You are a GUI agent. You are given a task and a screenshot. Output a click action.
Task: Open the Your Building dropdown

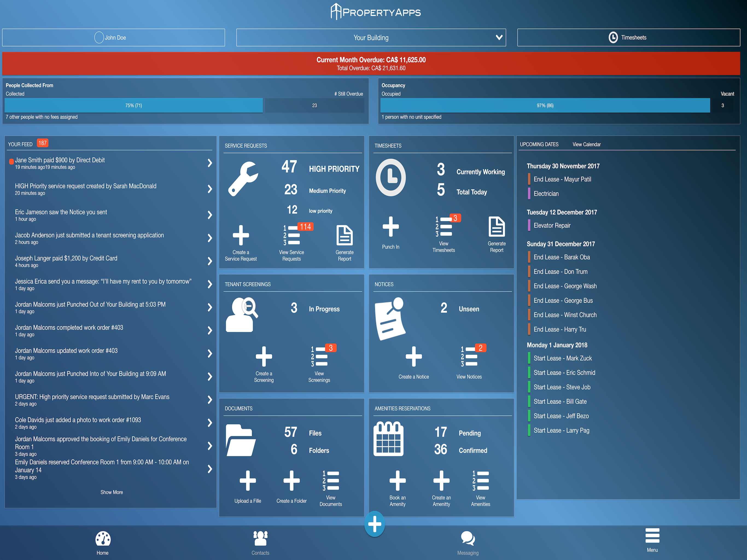click(371, 37)
